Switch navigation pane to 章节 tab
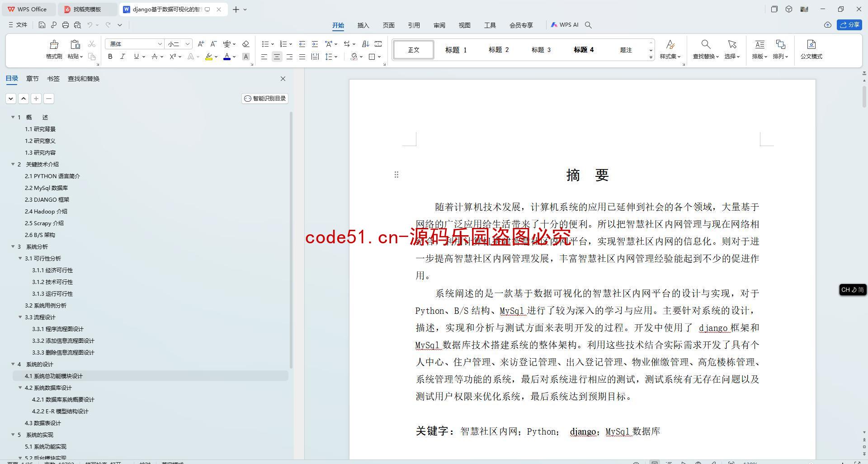 click(32, 79)
